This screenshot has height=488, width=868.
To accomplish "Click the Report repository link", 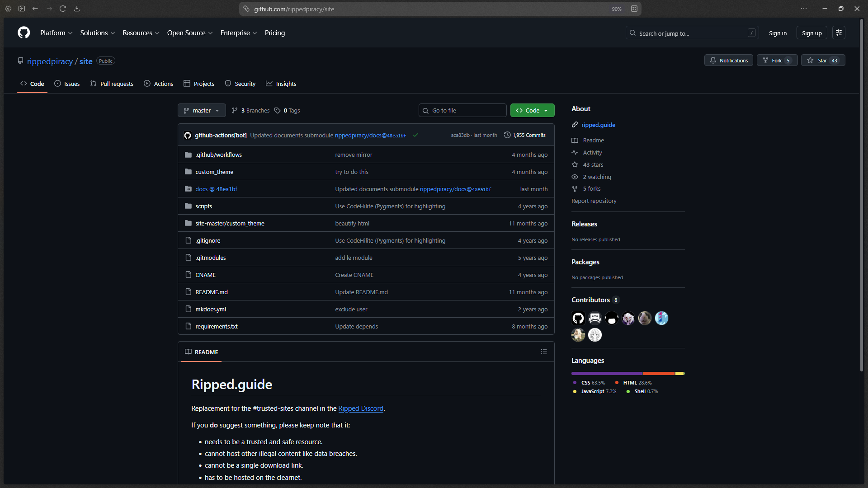I will pyautogui.click(x=594, y=201).
